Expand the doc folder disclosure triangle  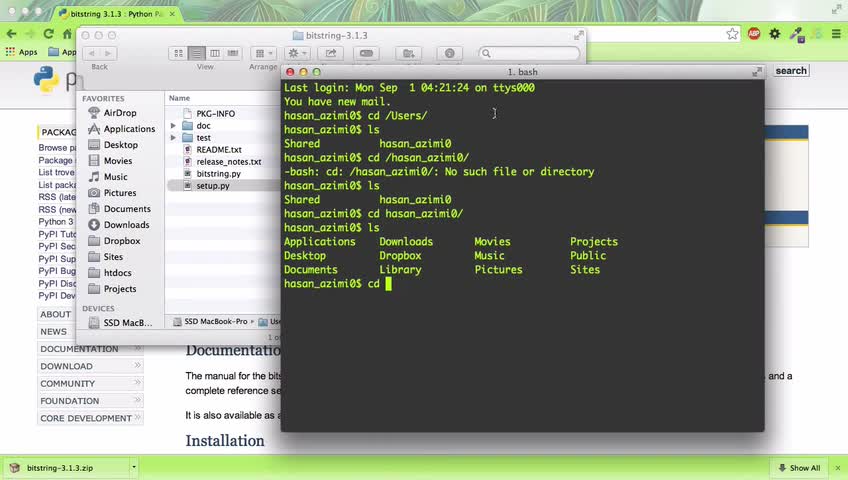(x=173, y=125)
